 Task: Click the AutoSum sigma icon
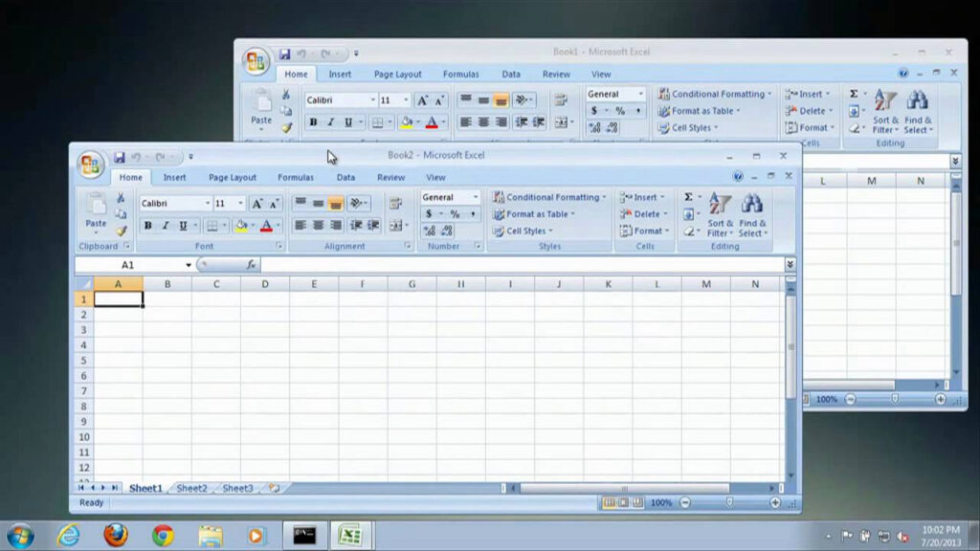[x=687, y=196]
